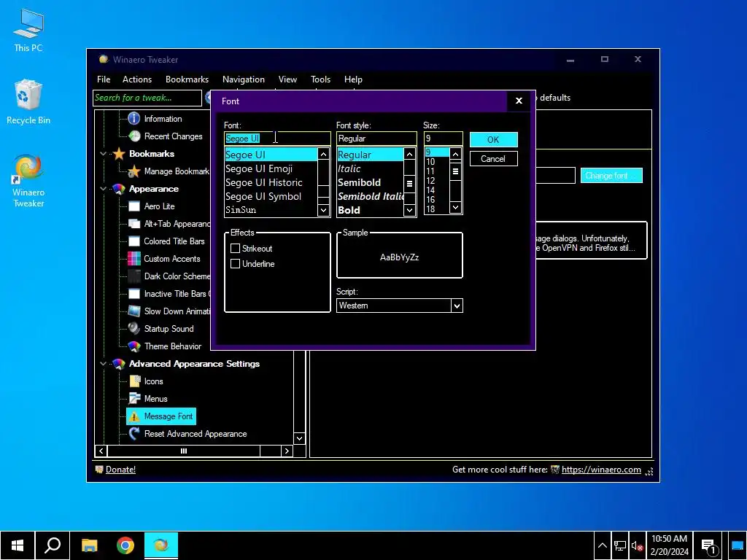Click the Search for a tweak field

[147, 98]
